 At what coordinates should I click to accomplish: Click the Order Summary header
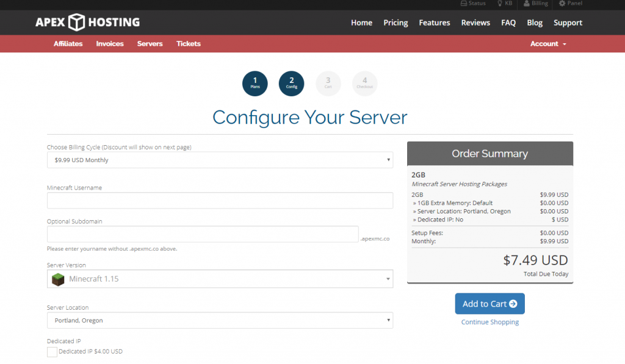coord(490,154)
